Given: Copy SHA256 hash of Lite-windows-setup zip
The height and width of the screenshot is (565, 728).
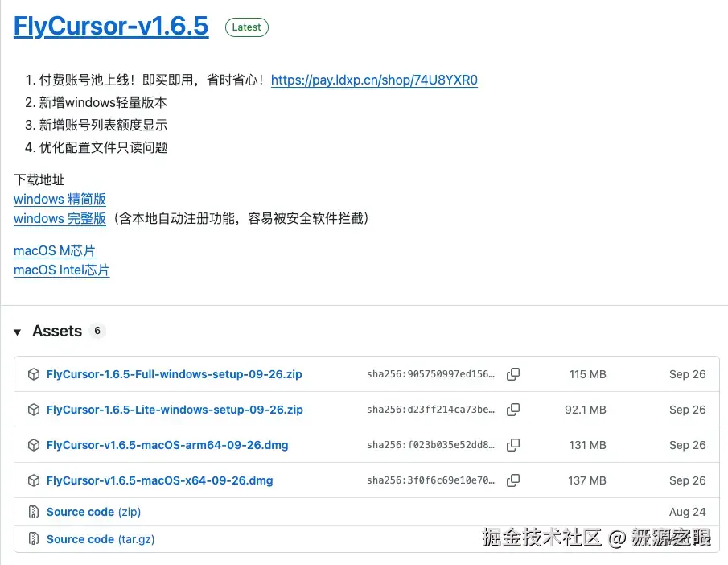Looking at the screenshot, I should tap(513, 410).
